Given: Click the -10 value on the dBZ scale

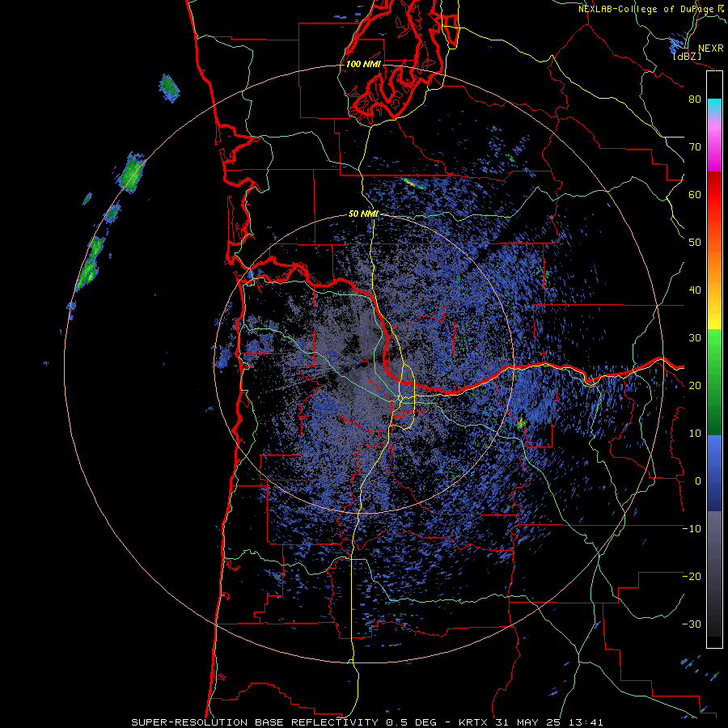Looking at the screenshot, I should pyautogui.click(x=692, y=529).
